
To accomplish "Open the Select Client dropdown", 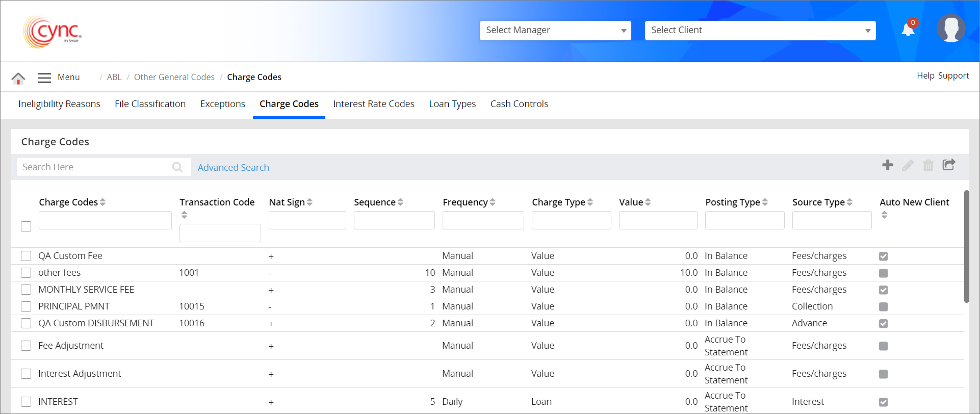I will [x=760, y=31].
